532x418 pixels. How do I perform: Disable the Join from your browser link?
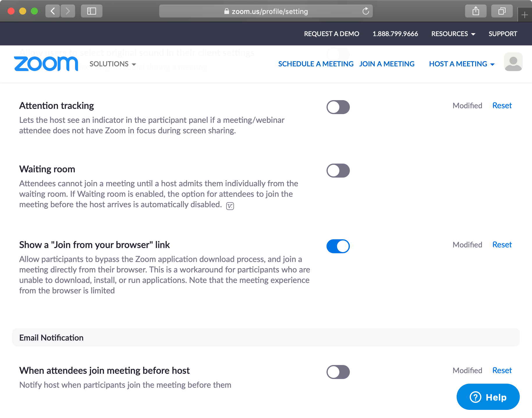click(338, 246)
